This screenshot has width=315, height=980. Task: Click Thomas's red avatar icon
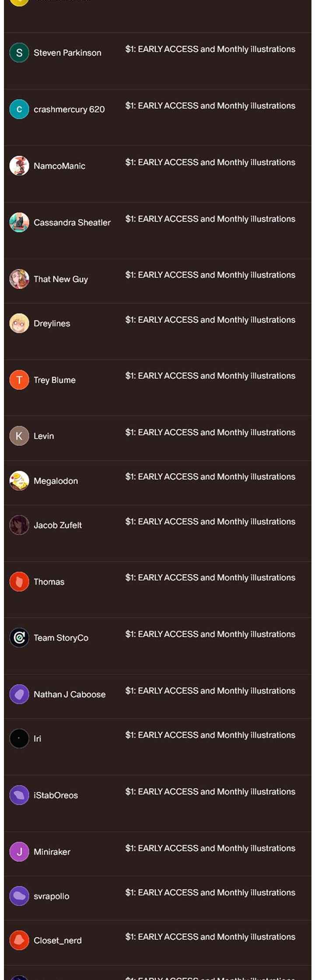[19, 582]
